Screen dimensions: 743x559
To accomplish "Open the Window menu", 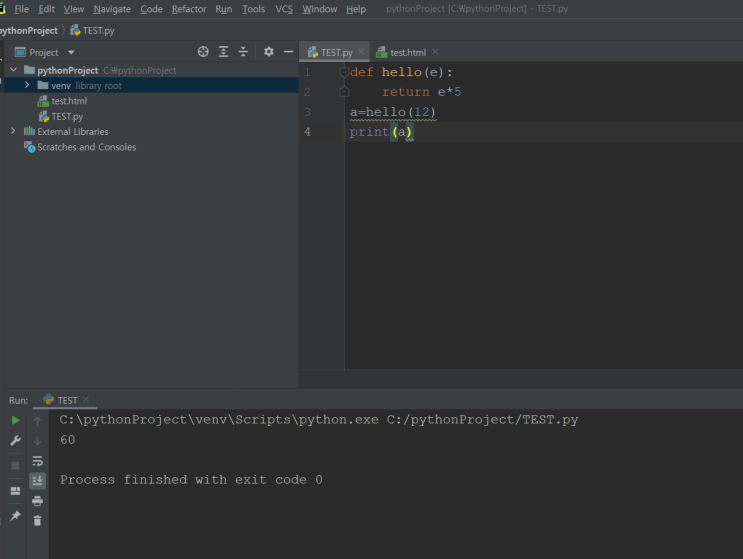I will pos(319,9).
